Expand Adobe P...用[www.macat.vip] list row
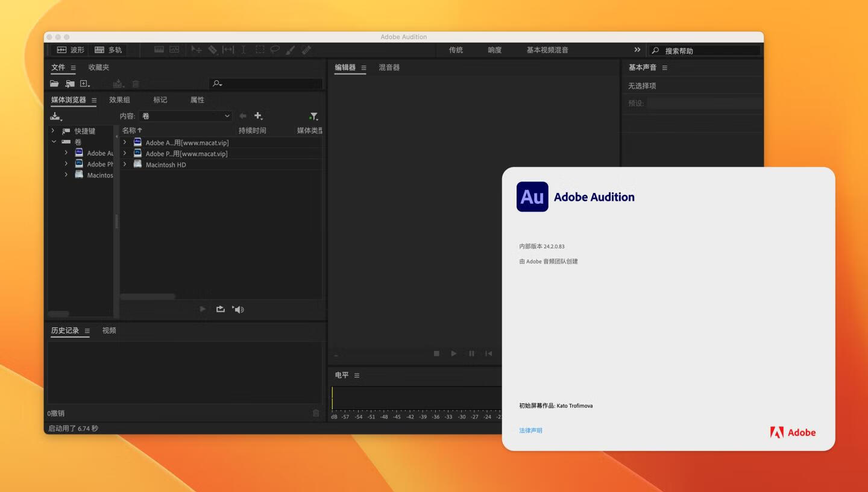The image size is (868, 492). pos(125,153)
